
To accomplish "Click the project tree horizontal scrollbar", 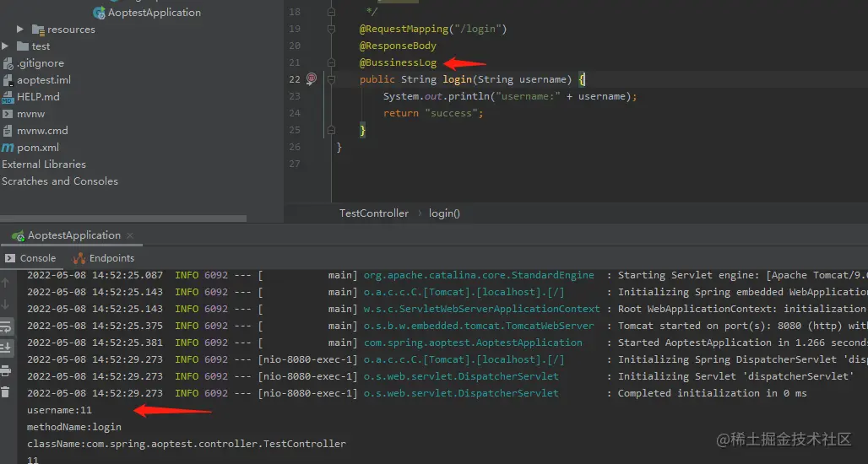I will (123, 219).
